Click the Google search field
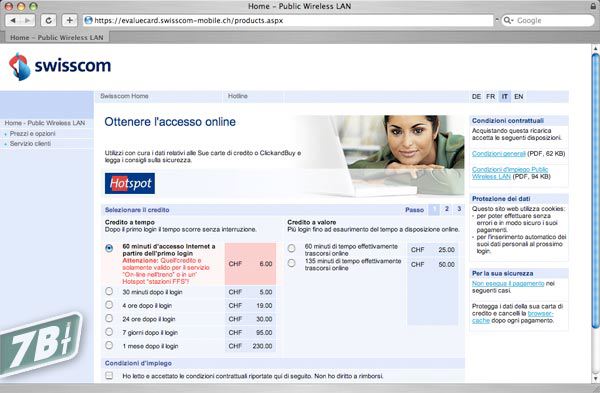Image resolution: width=600 pixels, height=393 pixels. point(548,20)
